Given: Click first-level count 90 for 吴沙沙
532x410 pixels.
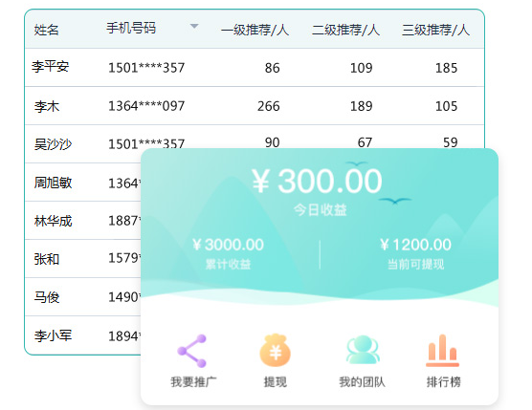Looking at the screenshot, I should (x=272, y=142).
